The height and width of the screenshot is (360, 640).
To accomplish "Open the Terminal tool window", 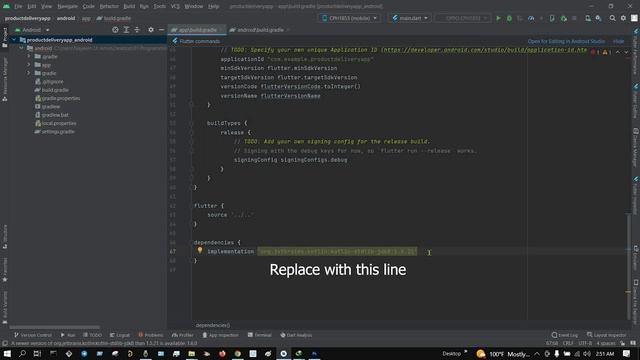I will [260, 335].
